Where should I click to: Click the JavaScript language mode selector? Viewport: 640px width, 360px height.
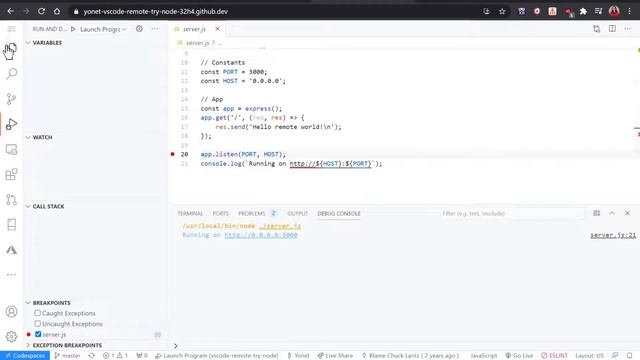(x=484, y=356)
